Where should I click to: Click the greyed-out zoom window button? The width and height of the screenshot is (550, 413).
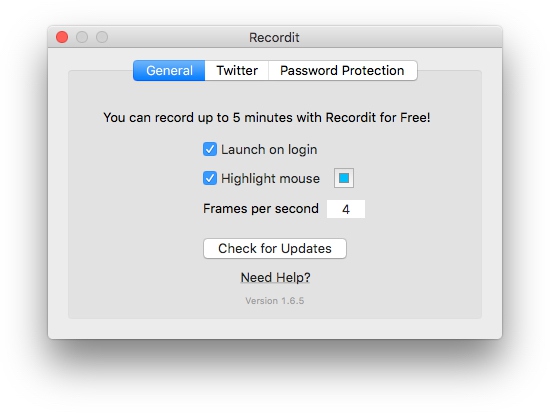click(x=102, y=37)
